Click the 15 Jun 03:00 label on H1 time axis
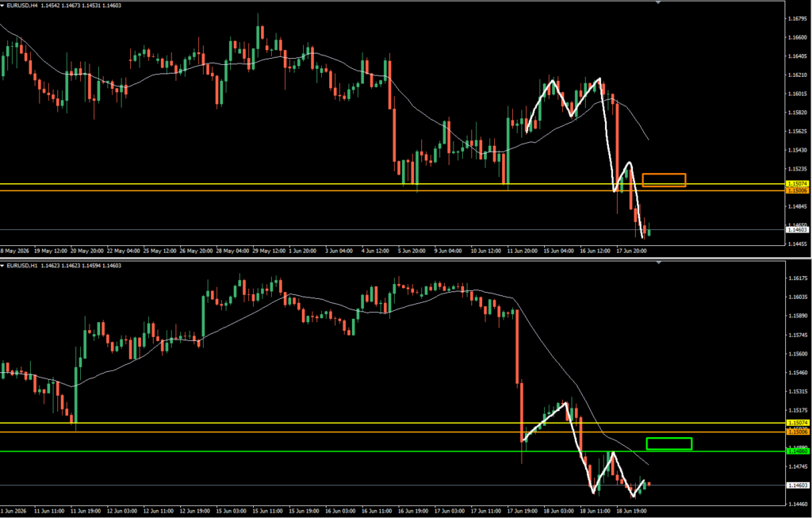 click(232, 511)
